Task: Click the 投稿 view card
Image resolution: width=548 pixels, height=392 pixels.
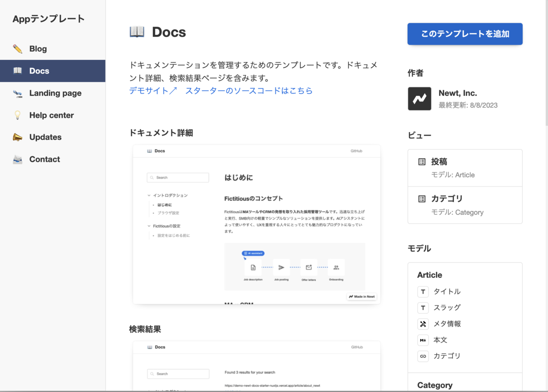Action: (465, 168)
